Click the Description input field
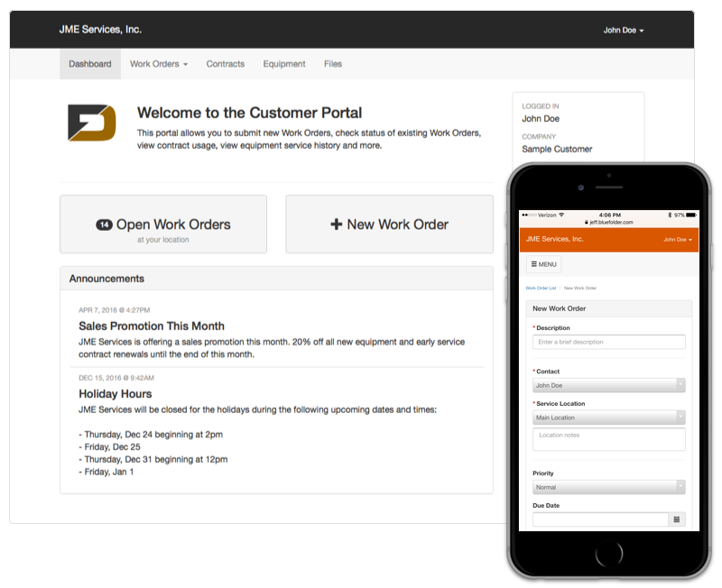Screen dimensions: 722x588 pos(608,342)
